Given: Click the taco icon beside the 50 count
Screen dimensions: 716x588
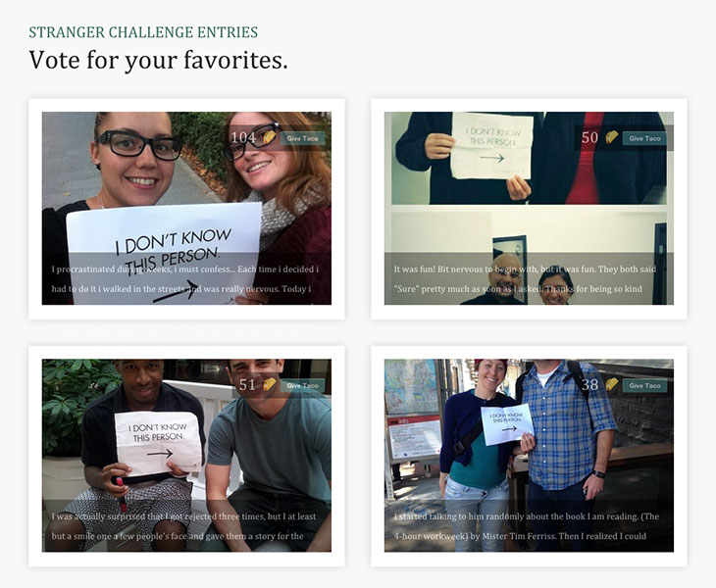Looking at the screenshot, I should 612,137.
